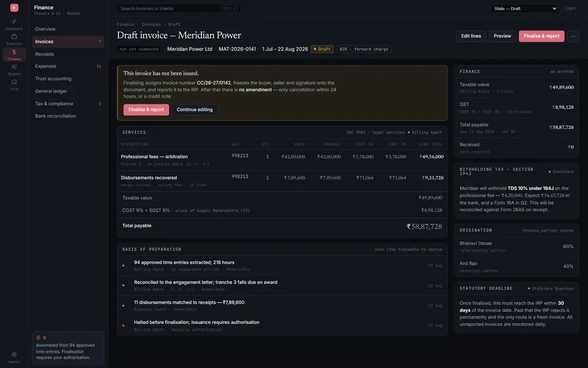The height and width of the screenshot is (368, 588).
Task: Click Taxable value row in Finance panel
Action: tap(516, 88)
